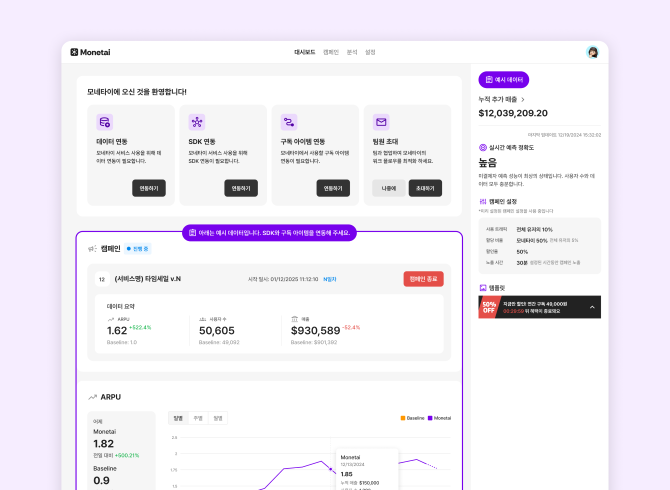Open the 대시보드 tab
This screenshot has width=670, height=490.
[305, 52]
